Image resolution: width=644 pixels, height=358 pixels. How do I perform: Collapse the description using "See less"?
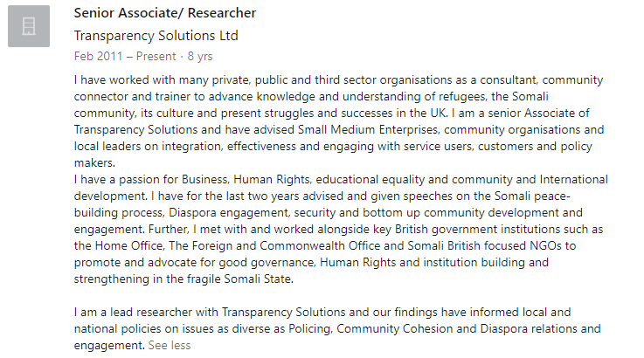[x=170, y=345]
